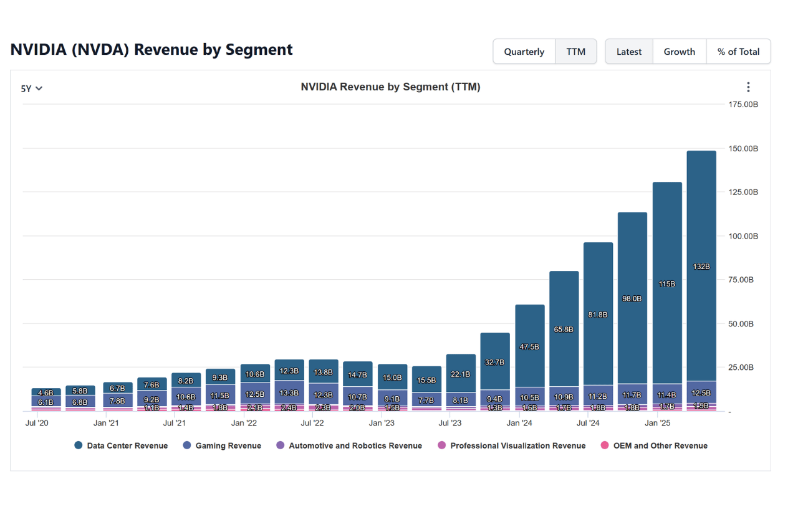Viewport: 798px width, 532px height.
Task: Click the 22.1B Data Center bar segment
Action: click(461, 374)
